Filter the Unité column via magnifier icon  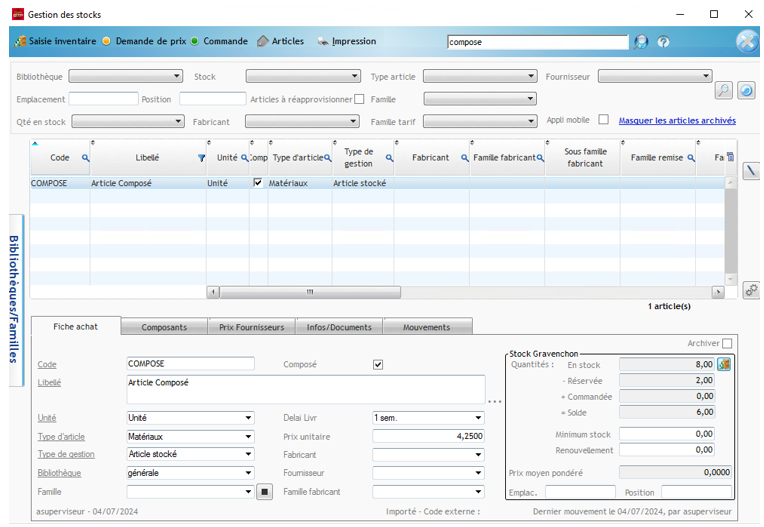point(245,158)
